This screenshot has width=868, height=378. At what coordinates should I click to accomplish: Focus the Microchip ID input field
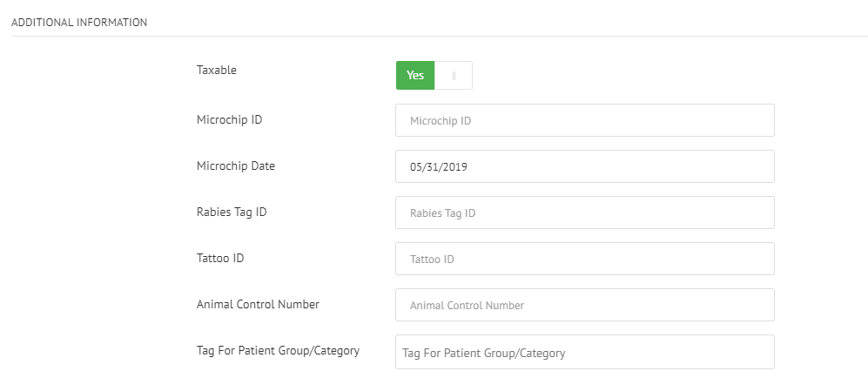(x=584, y=120)
